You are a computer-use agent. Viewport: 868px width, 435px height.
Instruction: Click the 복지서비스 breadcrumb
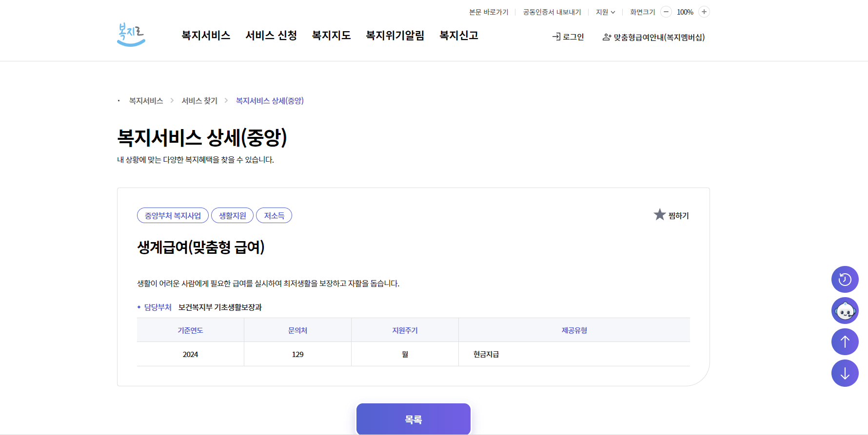(x=146, y=101)
